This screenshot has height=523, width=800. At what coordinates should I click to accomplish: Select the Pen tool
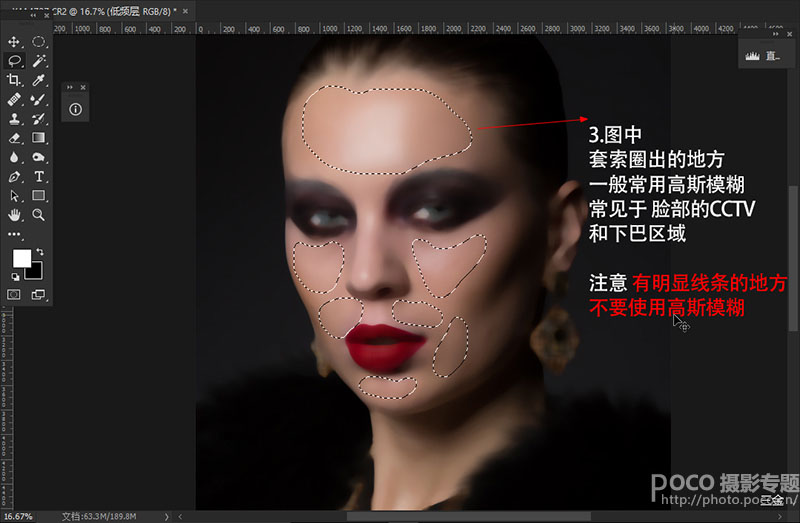(x=14, y=177)
